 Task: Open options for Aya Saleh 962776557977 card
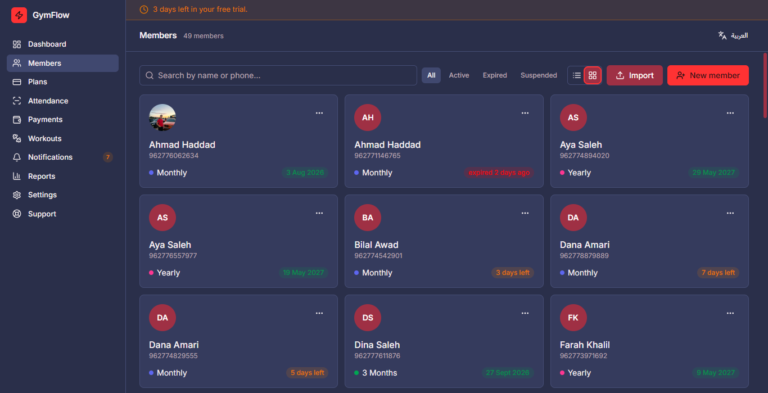[319, 213]
